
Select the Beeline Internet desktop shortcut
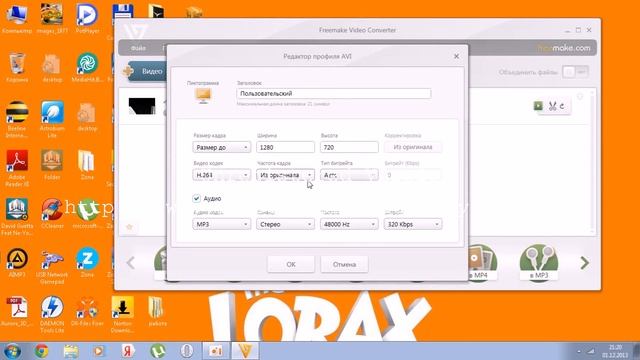(17, 119)
